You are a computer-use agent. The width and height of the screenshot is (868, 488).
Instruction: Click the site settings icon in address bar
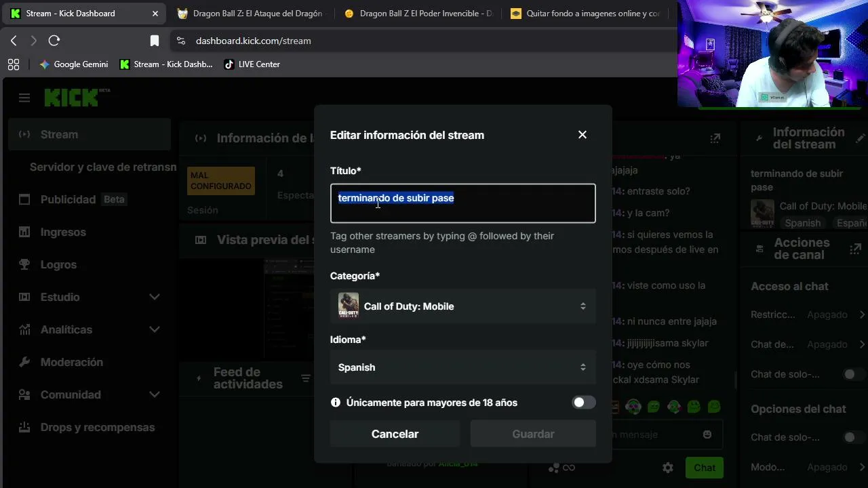(180, 41)
